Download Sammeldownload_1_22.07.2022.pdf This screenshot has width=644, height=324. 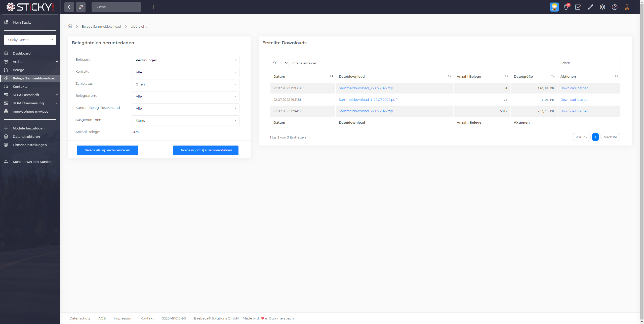point(368,100)
